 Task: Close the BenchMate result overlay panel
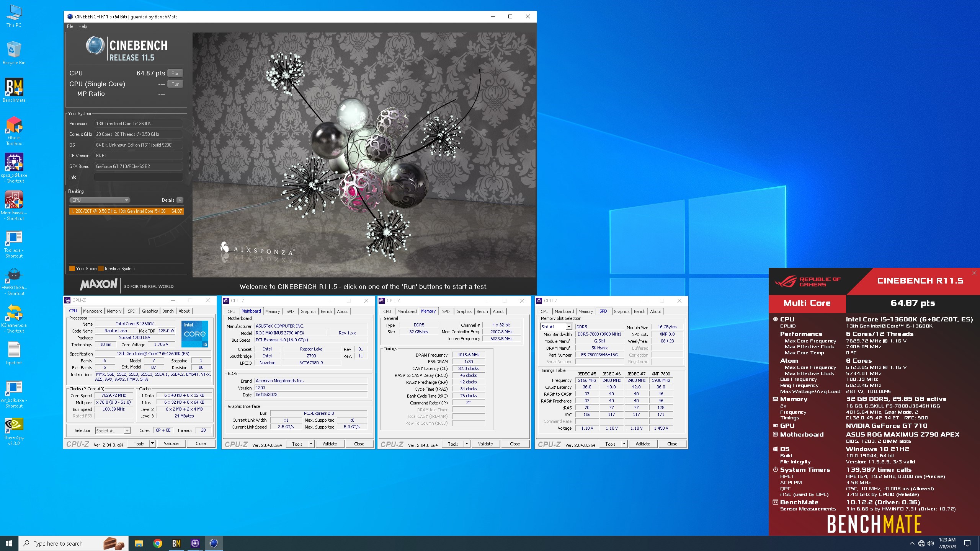click(x=974, y=273)
